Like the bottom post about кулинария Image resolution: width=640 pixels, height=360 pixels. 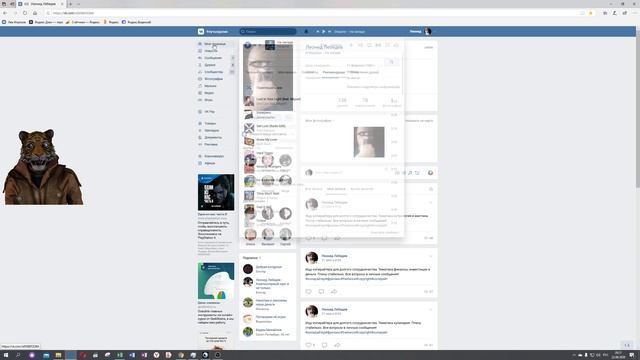[309, 345]
